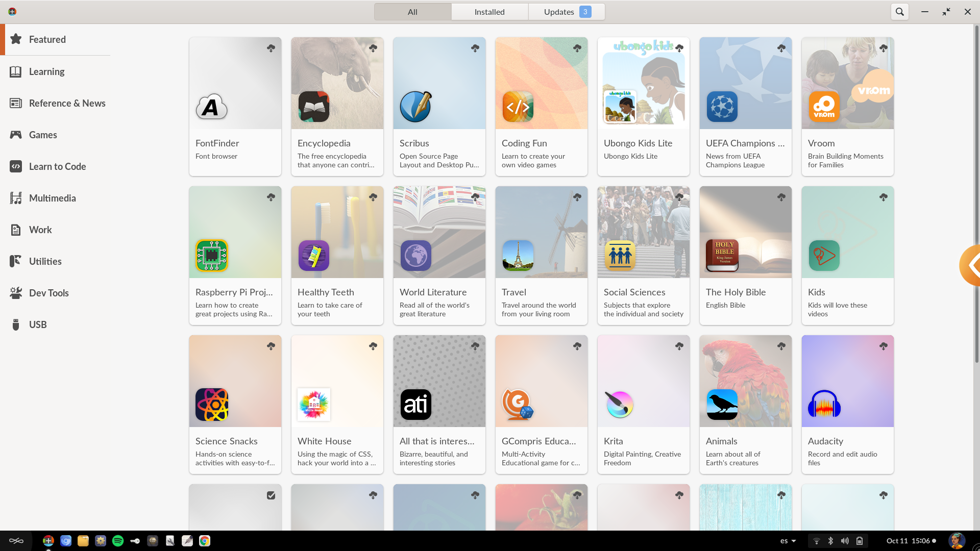Click the Ubongo Kids Lite title
This screenshot has height=551, width=980.
638,143
